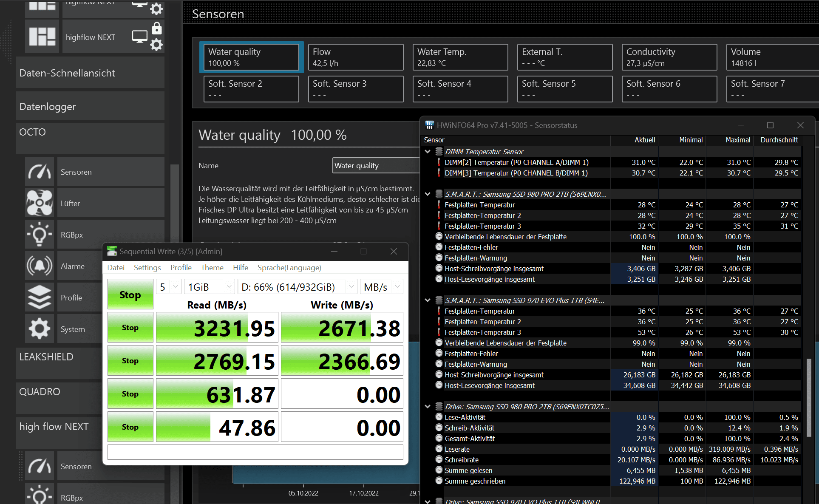Collapse the S.M.A.R.T. Samsung SSD 980 PRO group
The width and height of the screenshot is (819, 504).
[428, 194]
